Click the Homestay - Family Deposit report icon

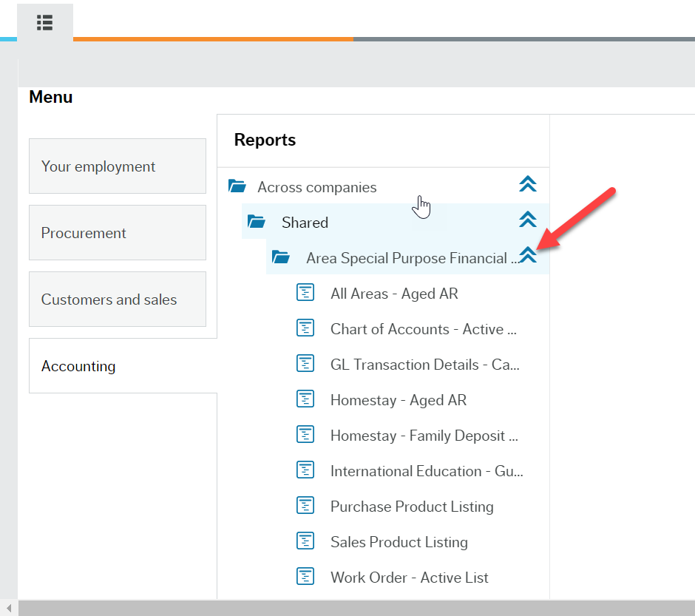(305, 434)
